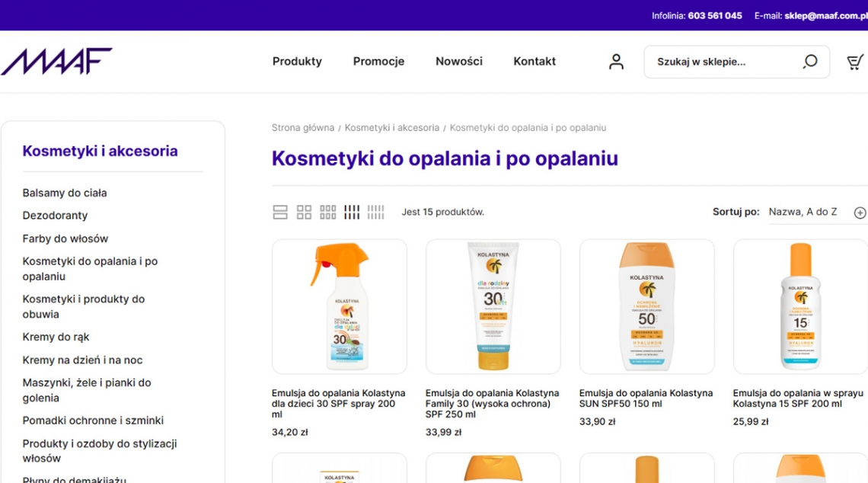
Task: Click the sklep@maaf.com.pl email link
Action: (x=825, y=15)
